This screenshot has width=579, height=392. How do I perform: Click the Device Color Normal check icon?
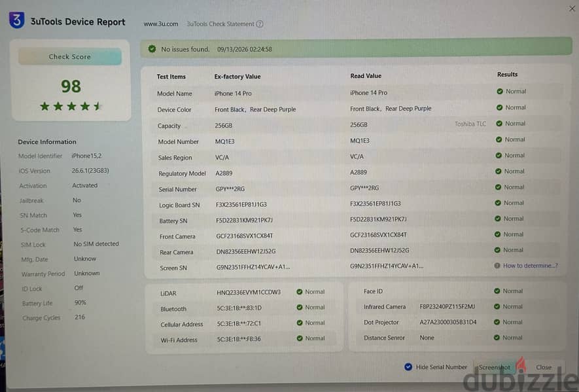499,107
